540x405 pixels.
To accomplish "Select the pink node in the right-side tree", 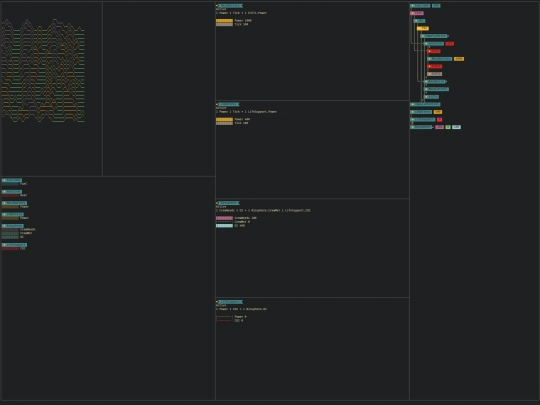I will tap(417, 13).
